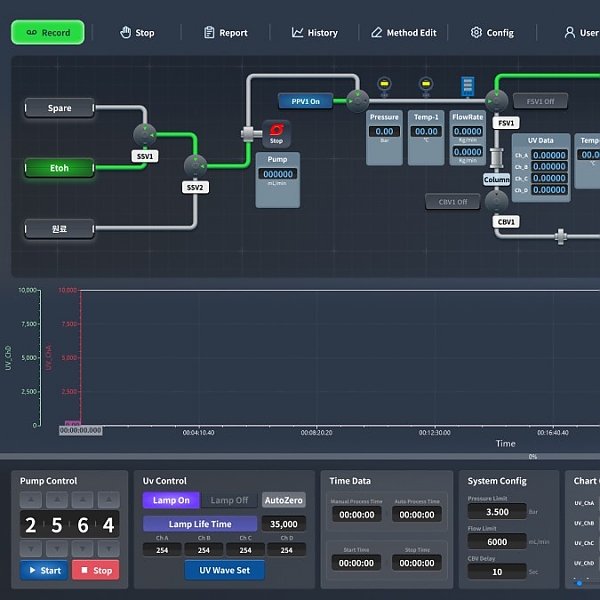
Task: Decrease the last pump digit with down arrow
Action: (108, 549)
